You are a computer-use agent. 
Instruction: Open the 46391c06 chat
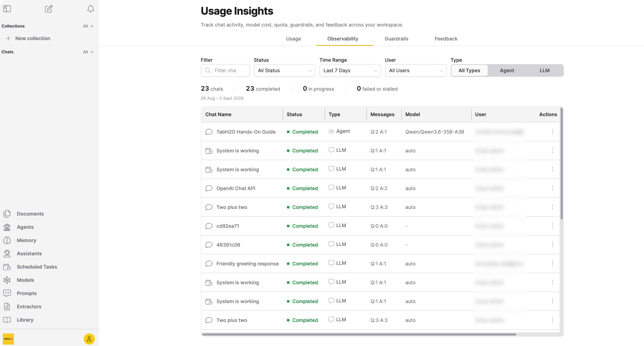tap(228, 245)
